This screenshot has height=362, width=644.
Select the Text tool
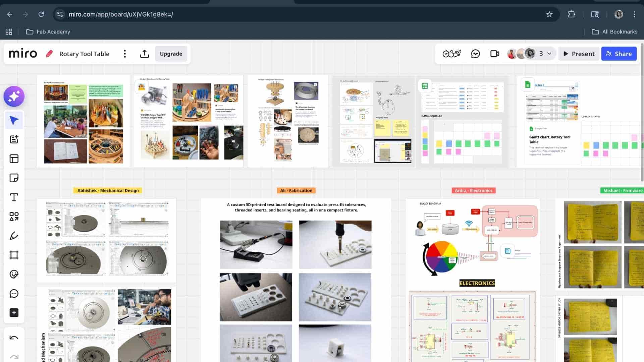14,197
